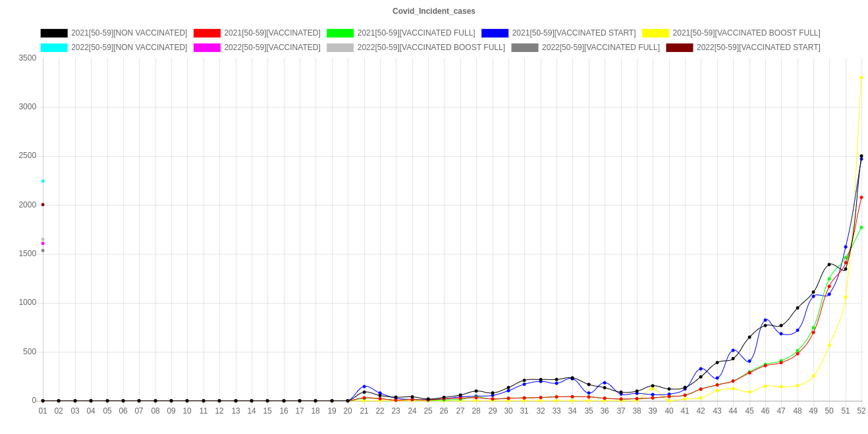This screenshot has width=868, height=434.
Task: Hide the 2022[50-59][VACCINATED BOOST FULL] series label
Action: (x=431, y=47)
